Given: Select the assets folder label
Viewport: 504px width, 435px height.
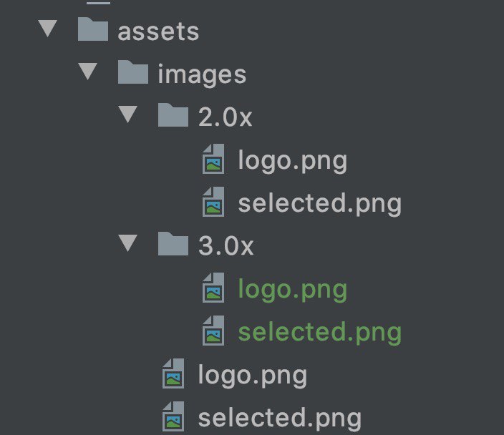Looking at the screenshot, I should [x=158, y=31].
